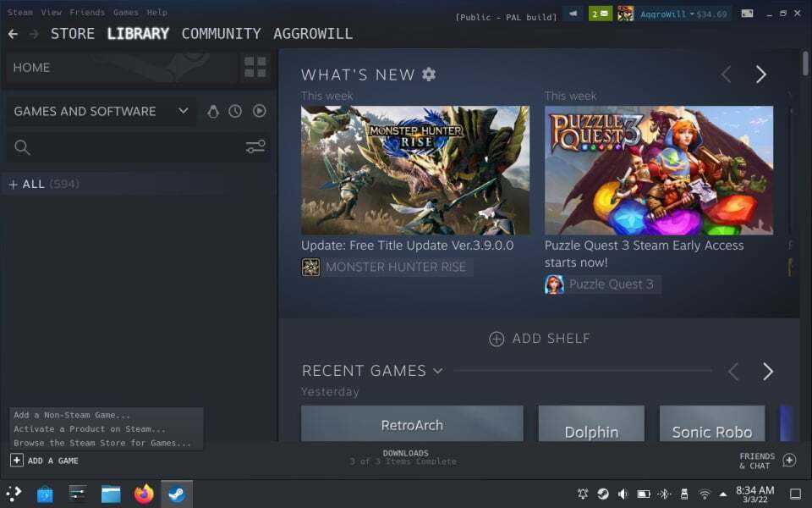
Task: Click in the library search field
Action: pos(137,147)
